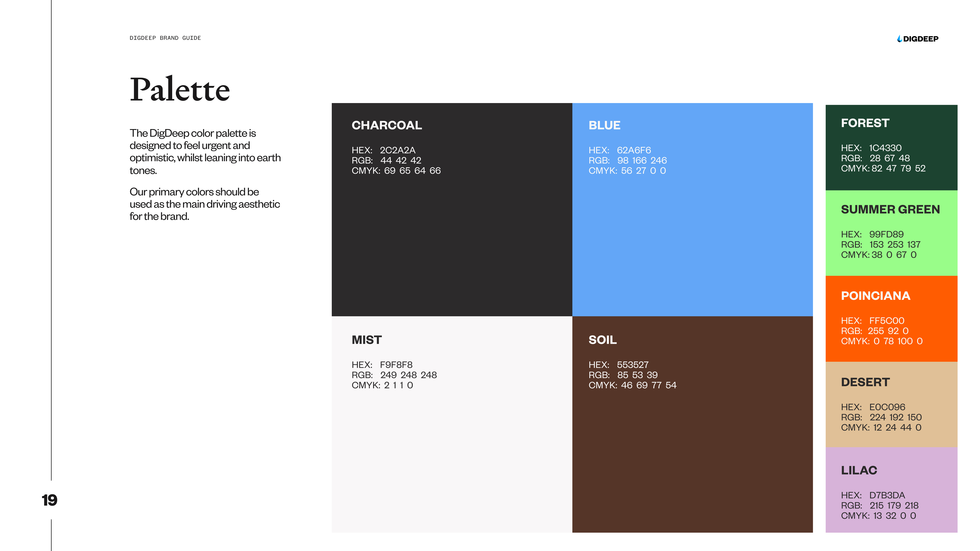Click the page number 19
The width and height of the screenshot is (980, 551).
(50, 500)
